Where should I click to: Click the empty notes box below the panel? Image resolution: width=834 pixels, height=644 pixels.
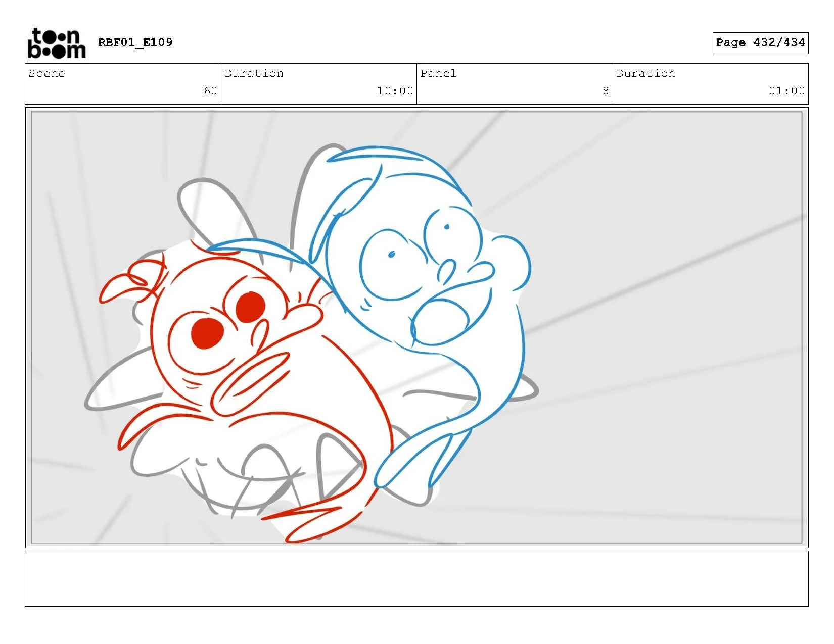pyautogui.click(x=416, y=578)
